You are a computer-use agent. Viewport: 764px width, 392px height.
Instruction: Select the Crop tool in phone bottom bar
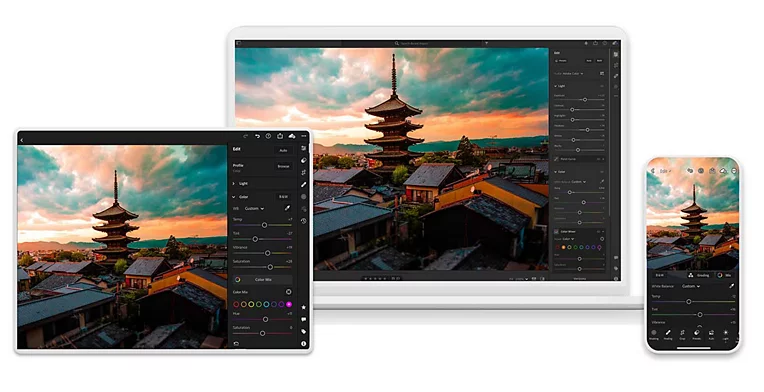coord(682,335)
